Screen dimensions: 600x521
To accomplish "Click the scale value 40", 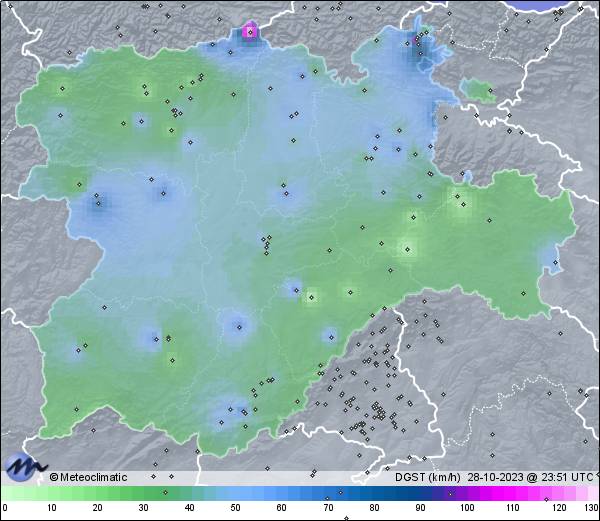I will (189, 508).
